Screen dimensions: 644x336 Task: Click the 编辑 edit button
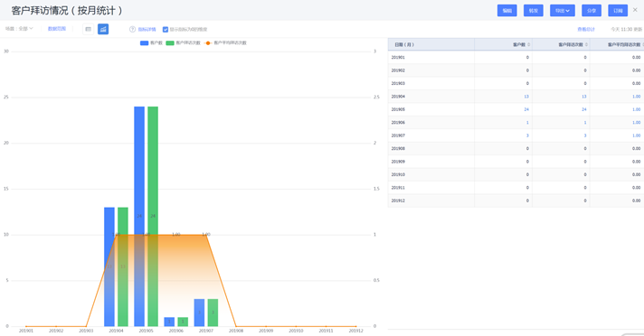507,11
